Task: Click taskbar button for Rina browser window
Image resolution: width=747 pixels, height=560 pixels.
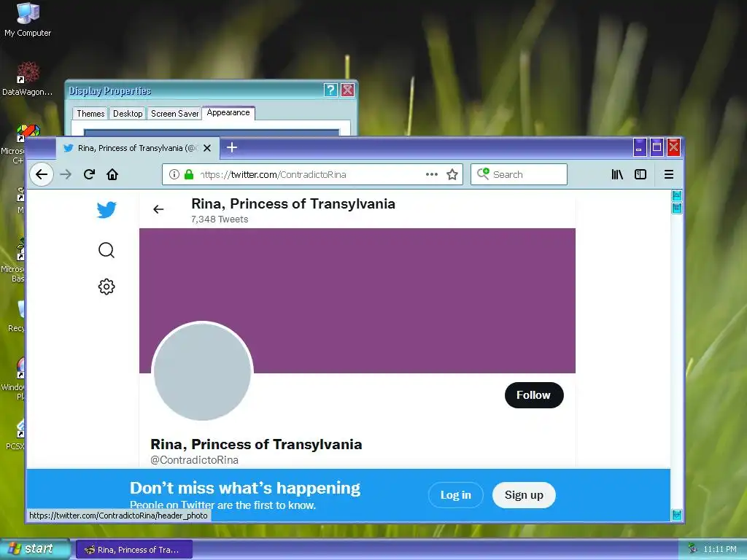Action: [134, 550]
